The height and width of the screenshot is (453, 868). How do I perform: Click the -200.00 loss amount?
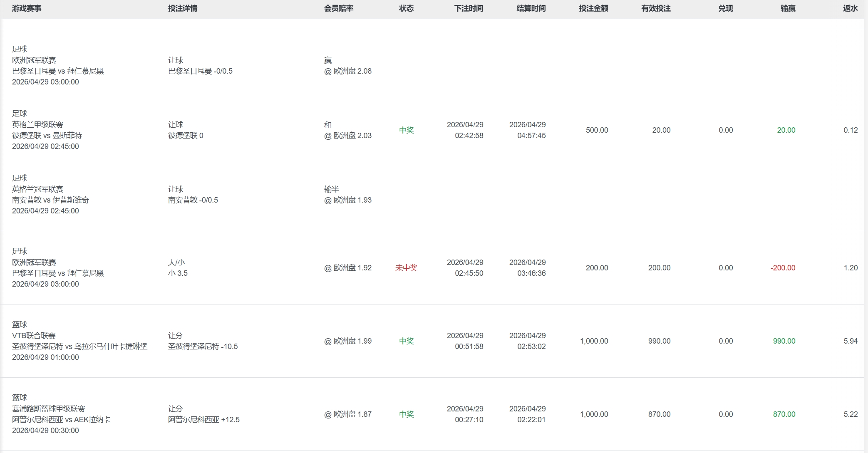point(783,268)
